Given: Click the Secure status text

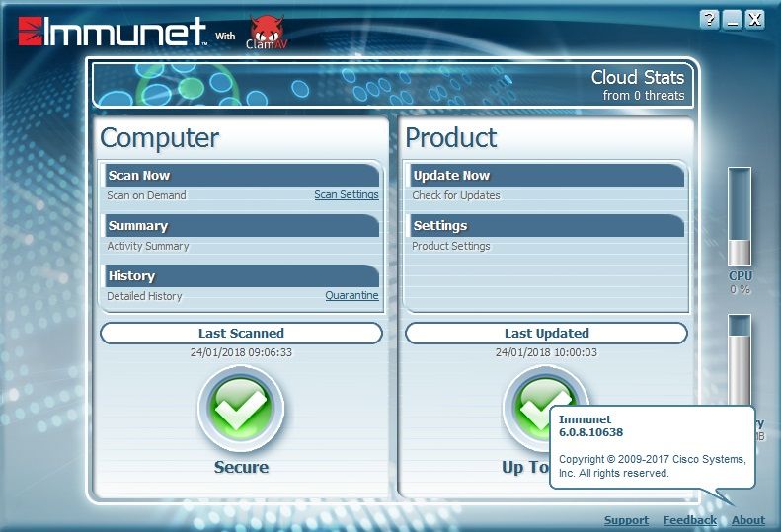Looking at the screenshot, I should pos(241,467).
